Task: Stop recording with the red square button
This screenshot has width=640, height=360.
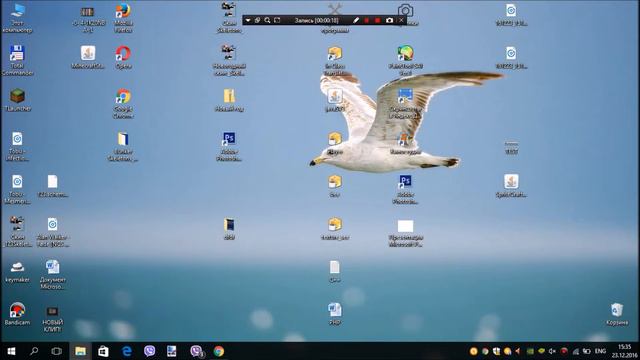Action: 378,20
